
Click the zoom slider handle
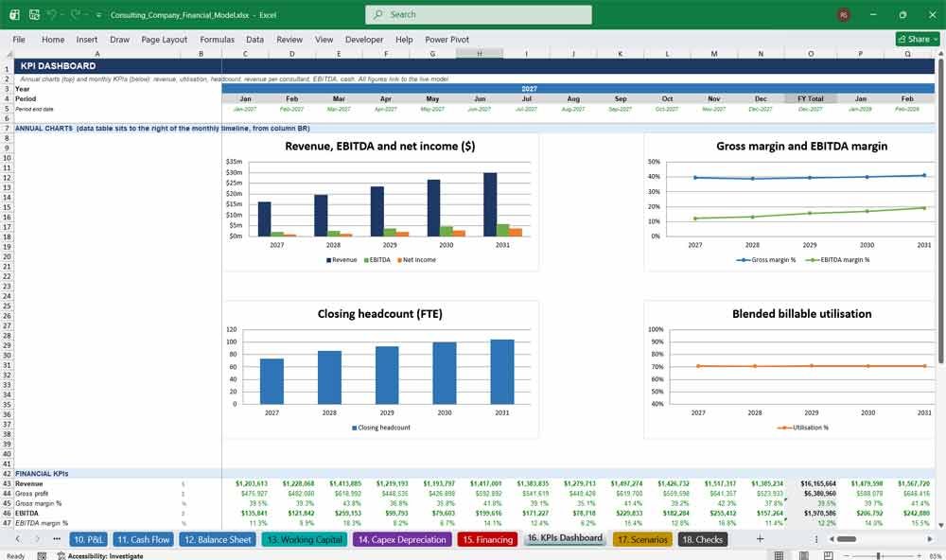(x=879, y=555)
